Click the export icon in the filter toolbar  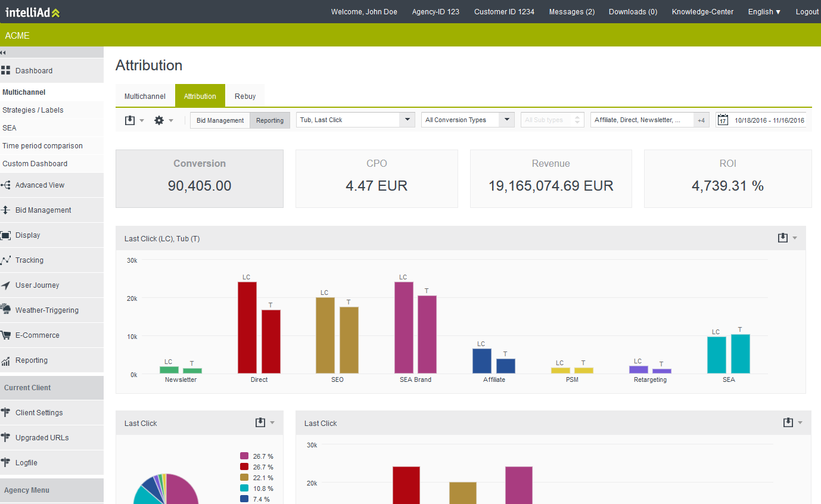click(130, 120)
